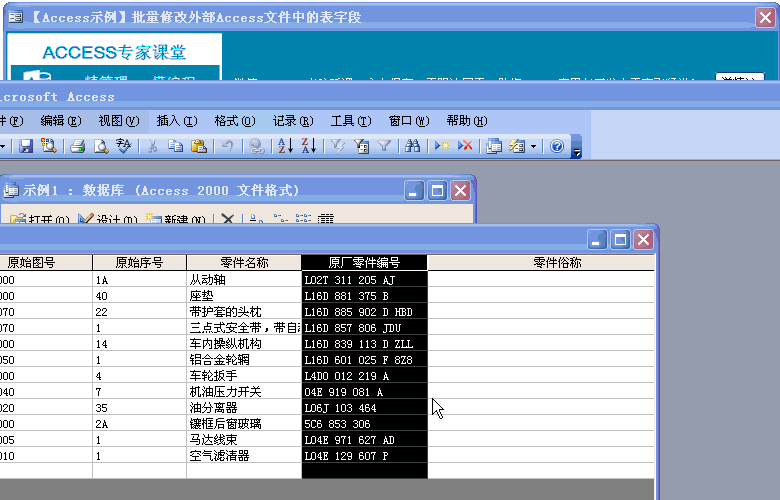Viewport: 780px width, 500px height.
Task: Open the 工具(T) menu
Action: (351, 121)
